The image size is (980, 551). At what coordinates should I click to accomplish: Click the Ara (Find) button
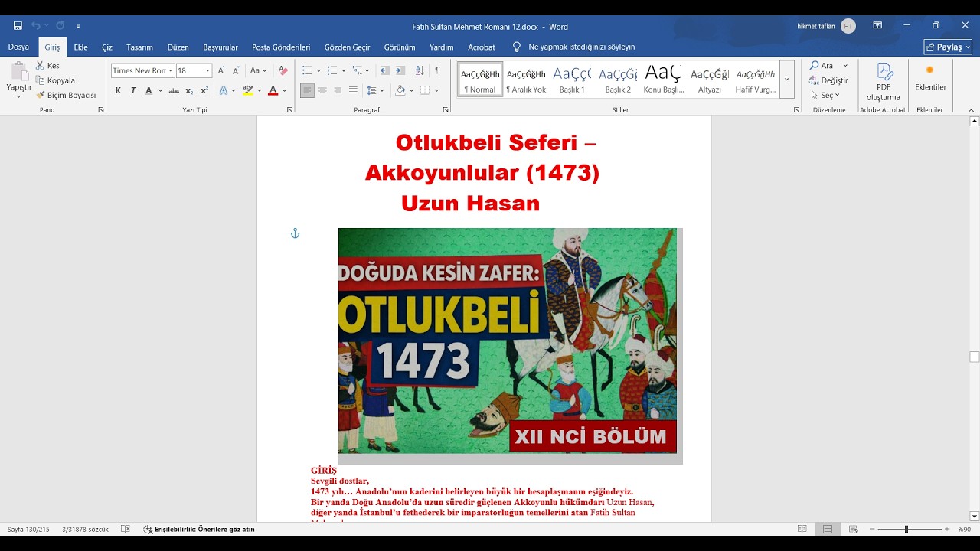[828, 66]
